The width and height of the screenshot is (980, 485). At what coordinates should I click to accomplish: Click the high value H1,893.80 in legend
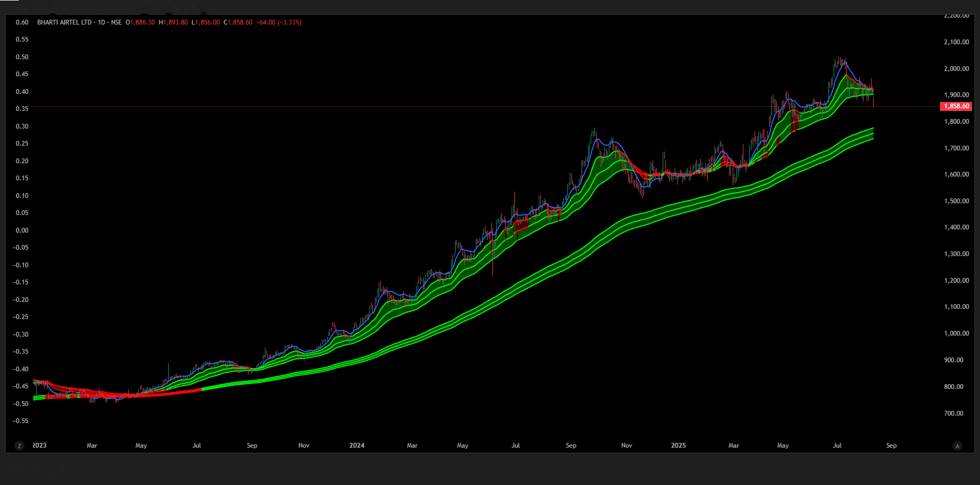pyautogui.click(x=173, y=22)
